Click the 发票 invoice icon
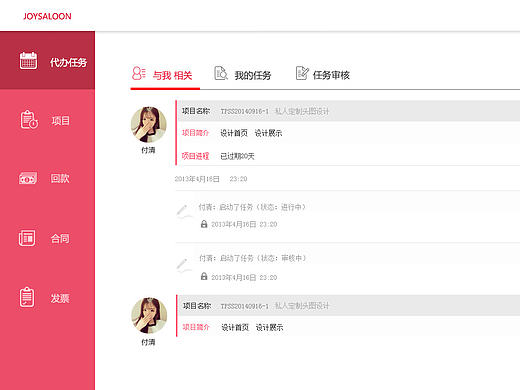The width and height of the screenshot is (520, 390). pyautogui.click(x=27, y=297)
